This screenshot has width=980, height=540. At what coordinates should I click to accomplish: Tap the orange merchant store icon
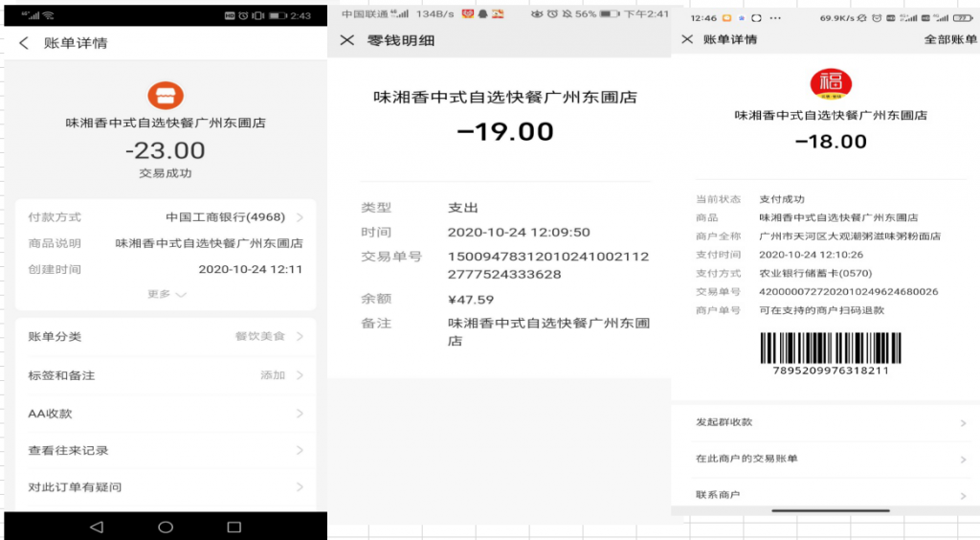click(x=165, y=96)
